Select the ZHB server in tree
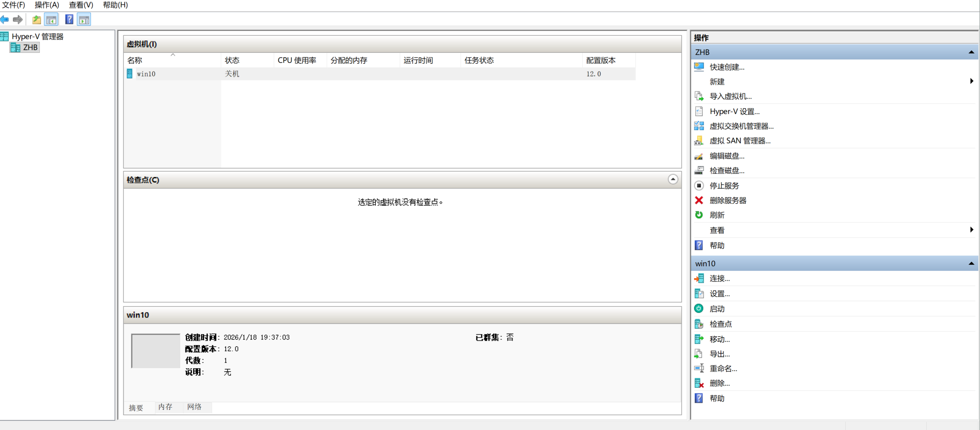The height and width of the screenshot is (430, 980). [30, 48]
